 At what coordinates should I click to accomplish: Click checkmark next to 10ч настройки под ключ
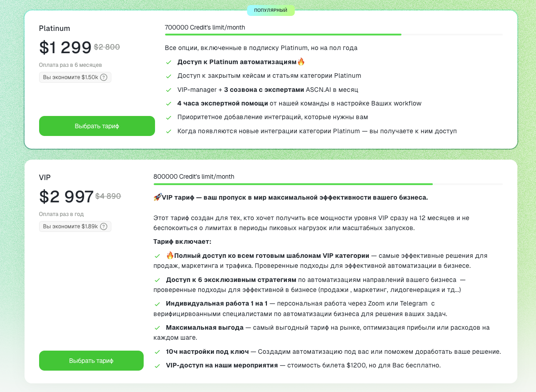coord(157,352)
